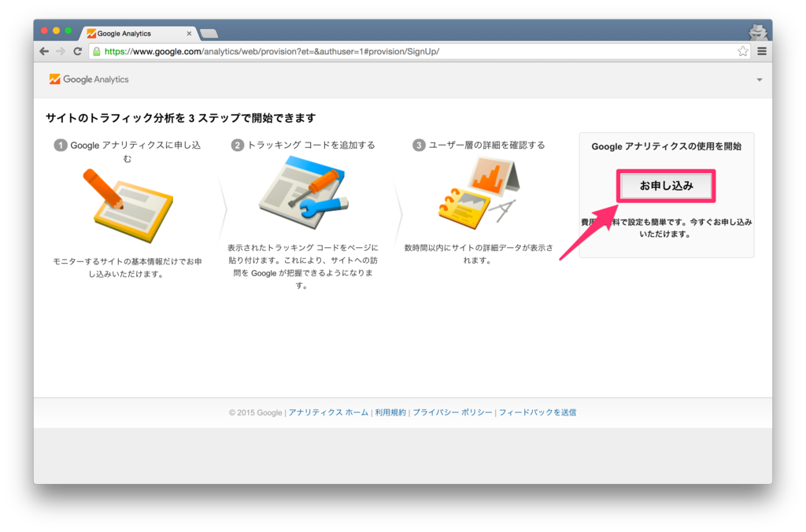Click the pencil and notepad illustration
The height and width of the screenshot is (532, 806).
(128, 205)
